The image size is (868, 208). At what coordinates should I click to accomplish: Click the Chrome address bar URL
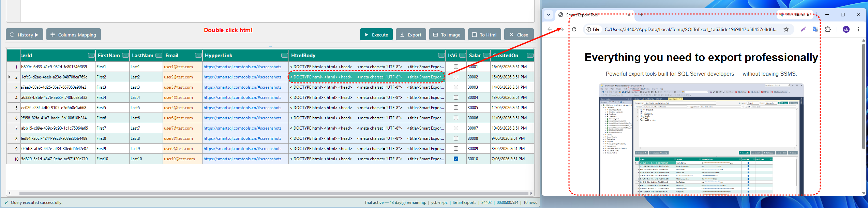point(691,29)
